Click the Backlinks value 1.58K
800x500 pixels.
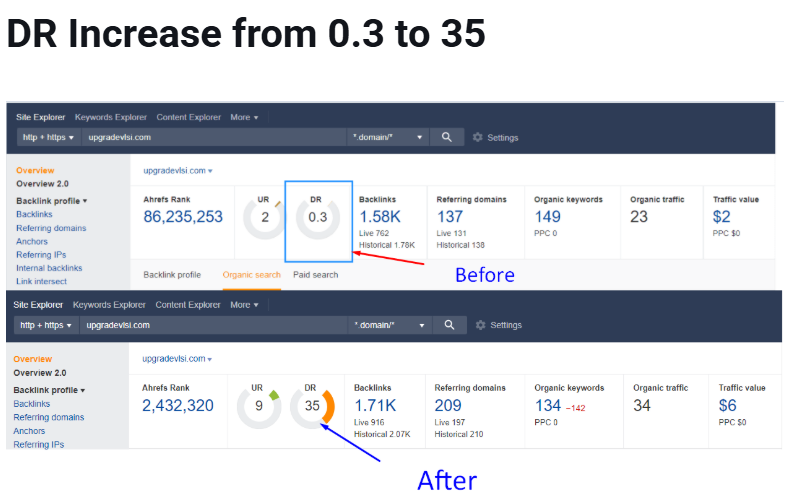[380, 217]
